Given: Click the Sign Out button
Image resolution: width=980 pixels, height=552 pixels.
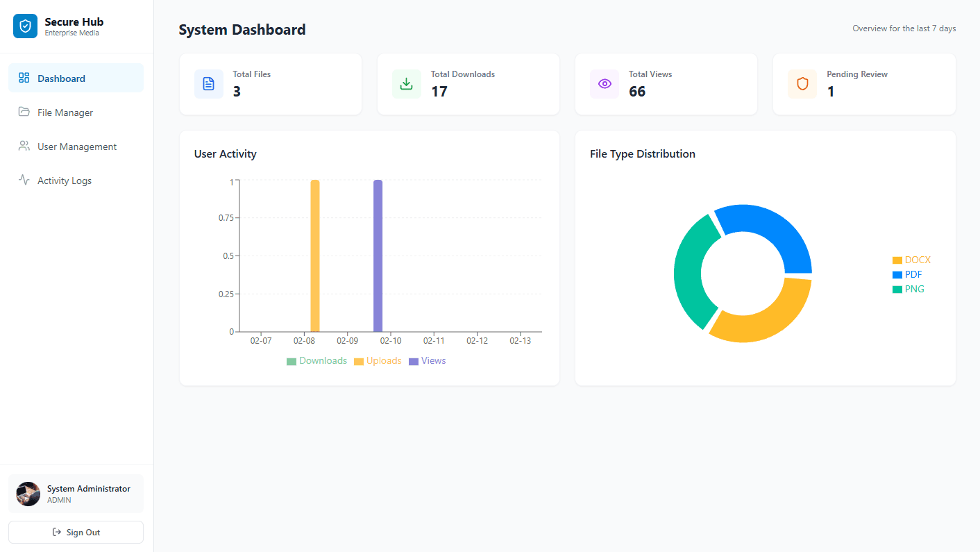Looking at the screenshot, I should point(76,532).
